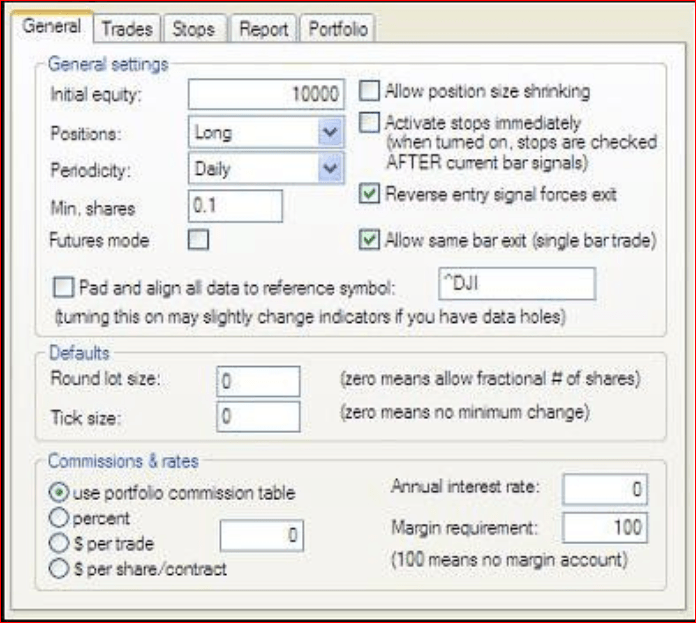This screenshot has height=623, width=696.
Task: Click the Margin requirement field
Action: coord(604,527)
